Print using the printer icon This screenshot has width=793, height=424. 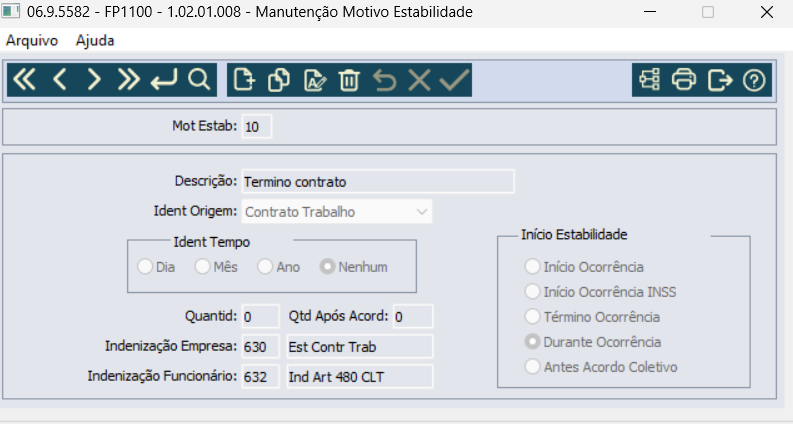click(684, 80)
